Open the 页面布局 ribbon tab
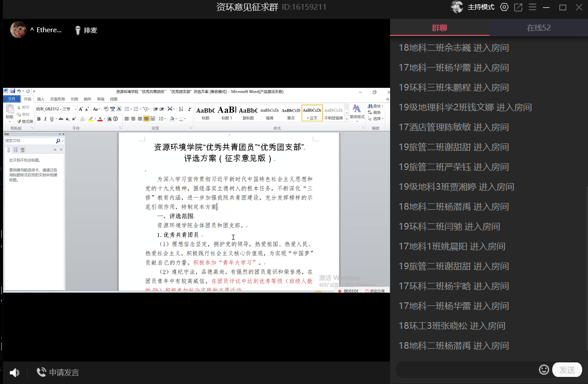 tap(57, 99)
